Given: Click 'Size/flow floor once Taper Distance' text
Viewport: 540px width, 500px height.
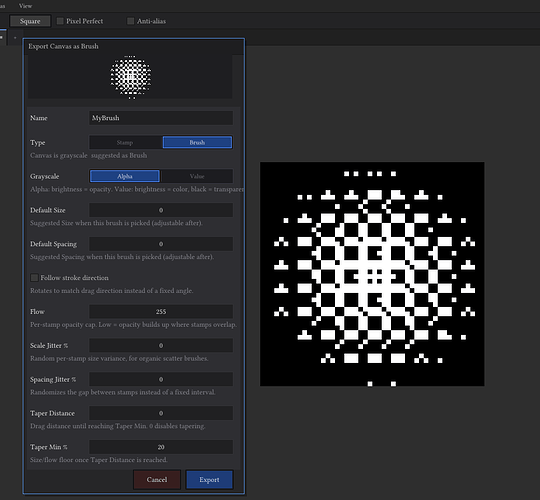Looking at the screenshot, I should point(98,460).
